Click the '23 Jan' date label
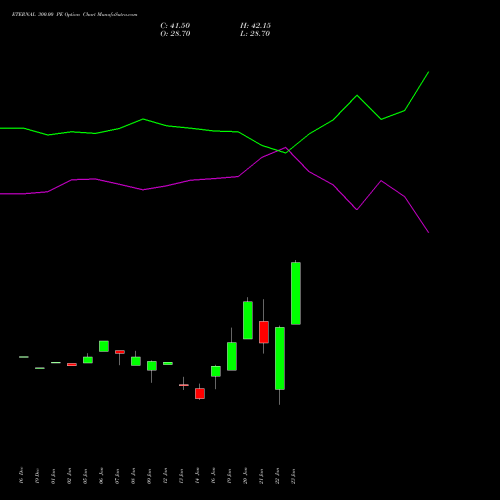The width and height of the screenshot is (500, 500). coord(293,475)
